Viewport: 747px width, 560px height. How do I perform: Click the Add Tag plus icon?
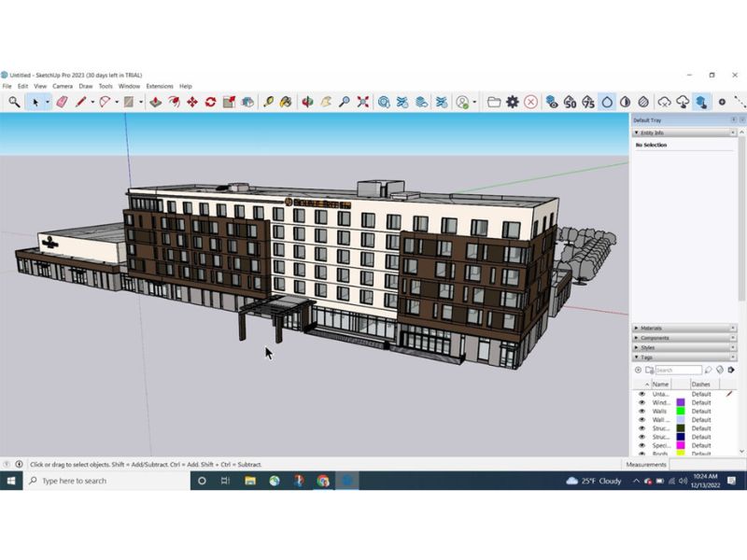(x=639, y=371)
